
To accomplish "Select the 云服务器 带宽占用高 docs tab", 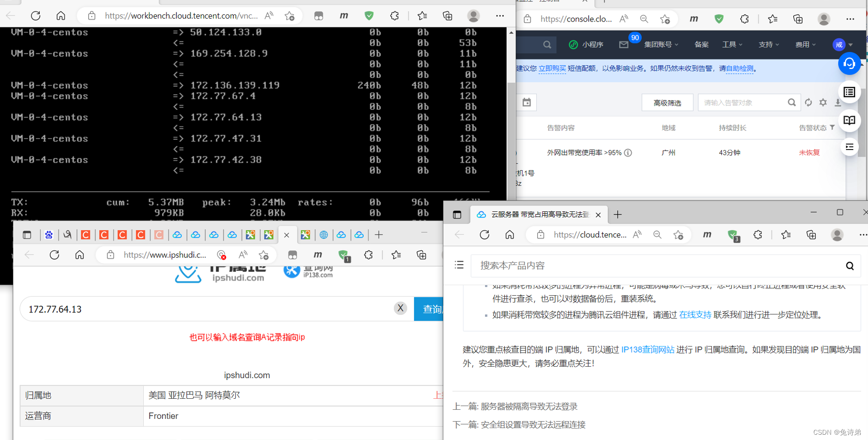I will tap(539, 215).
